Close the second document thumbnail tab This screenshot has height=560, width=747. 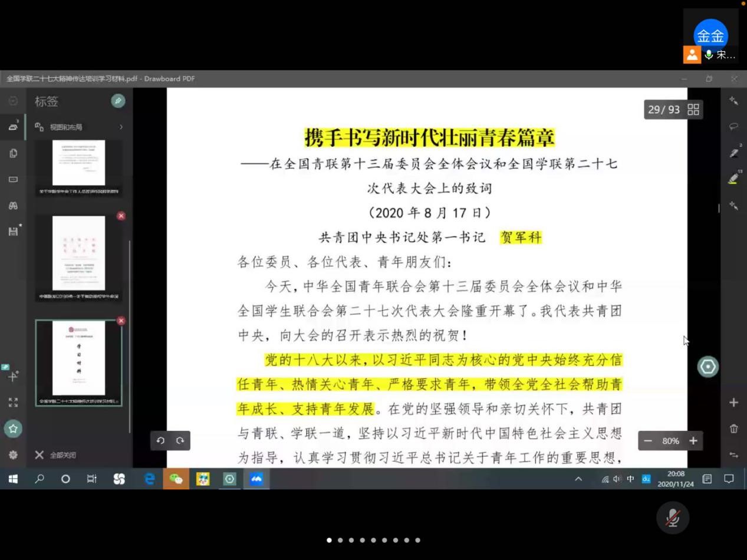121,216
